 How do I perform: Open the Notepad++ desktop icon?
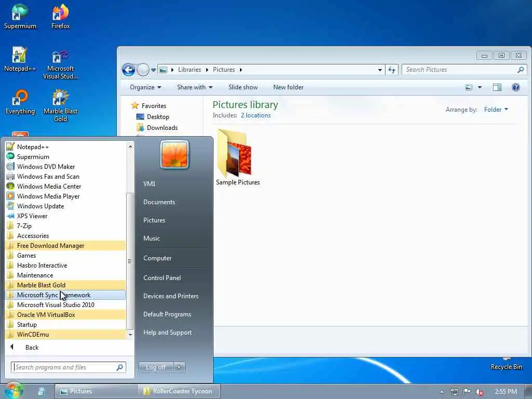pyautogui.click(x=20, y=59)
